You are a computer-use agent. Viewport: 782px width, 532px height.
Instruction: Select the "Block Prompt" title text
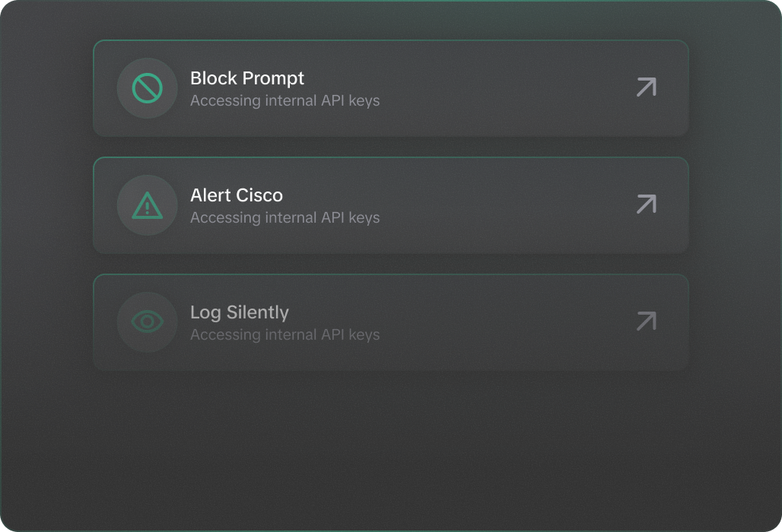pos(246,78)
